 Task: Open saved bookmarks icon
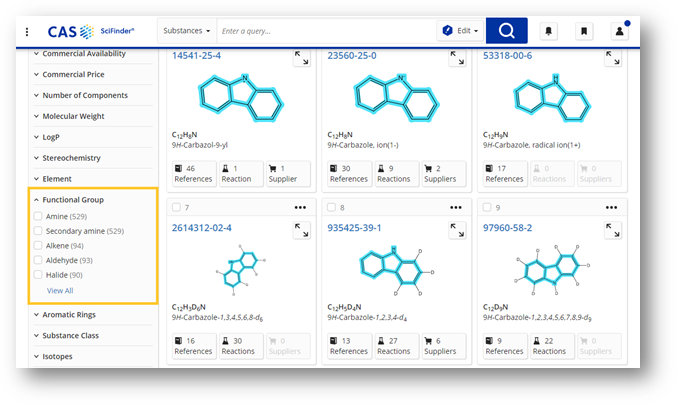(x=584, y=31)
